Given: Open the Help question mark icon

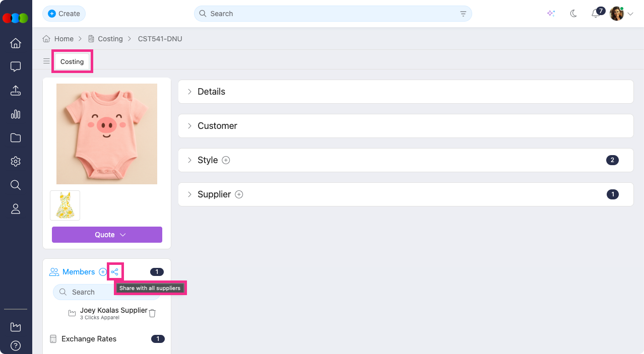Looking at the screenshot, I should [x=16, y=346].
